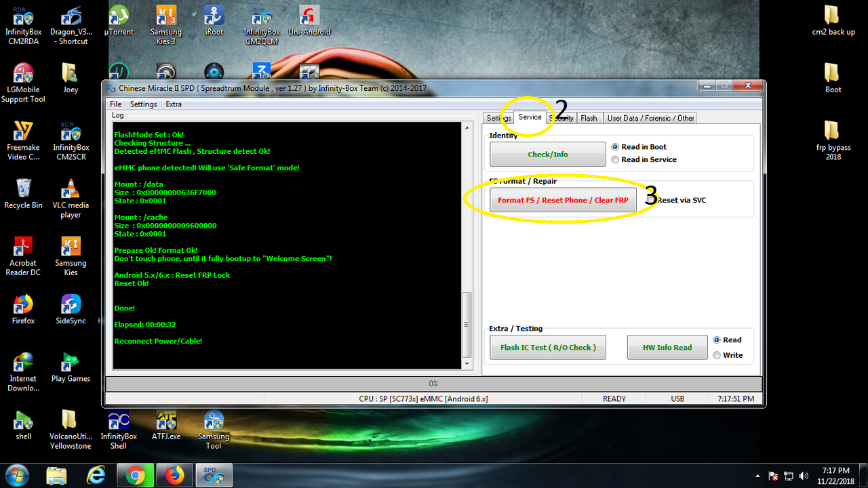Image resolution: width=868 pixels, height=488 pixels.
Task: Click the log scrollbar up arrow
Action: (467, 128)
